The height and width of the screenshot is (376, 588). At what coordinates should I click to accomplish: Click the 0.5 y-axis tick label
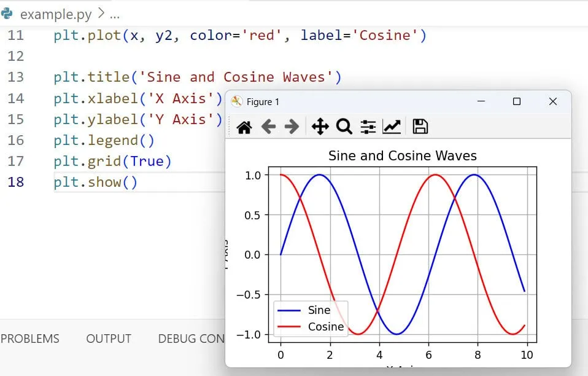click(x=253, y=216)
